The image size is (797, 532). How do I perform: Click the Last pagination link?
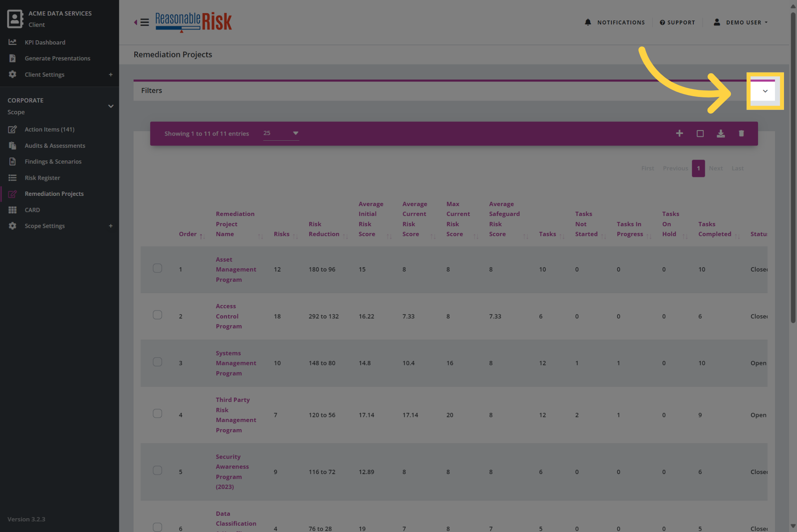[737, 168]
